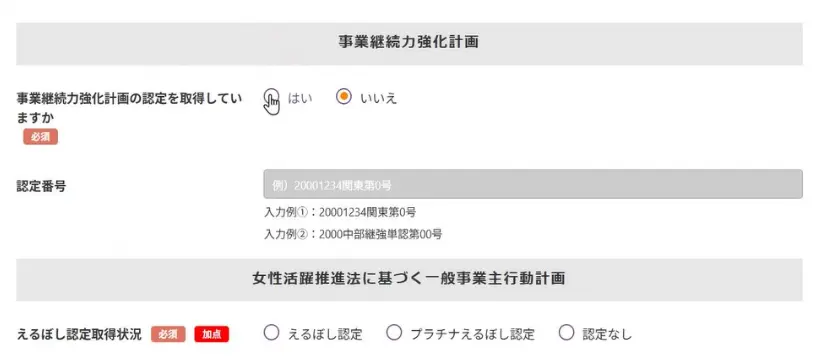
Task: Choose the 認定なし radio button
Action: (x=566, y=333)
